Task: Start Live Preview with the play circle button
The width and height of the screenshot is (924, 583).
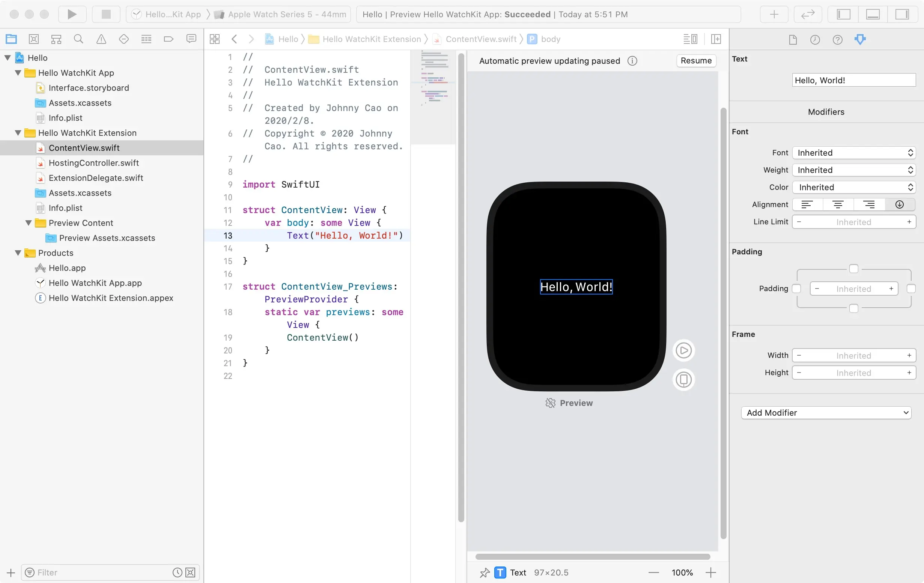Action: [x=683, y=350]
